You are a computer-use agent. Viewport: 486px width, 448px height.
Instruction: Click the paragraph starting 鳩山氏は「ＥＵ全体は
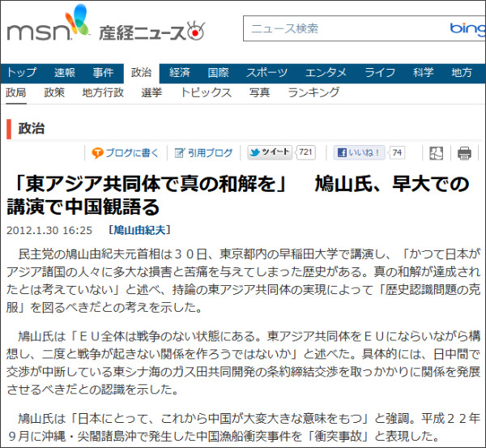243,363
